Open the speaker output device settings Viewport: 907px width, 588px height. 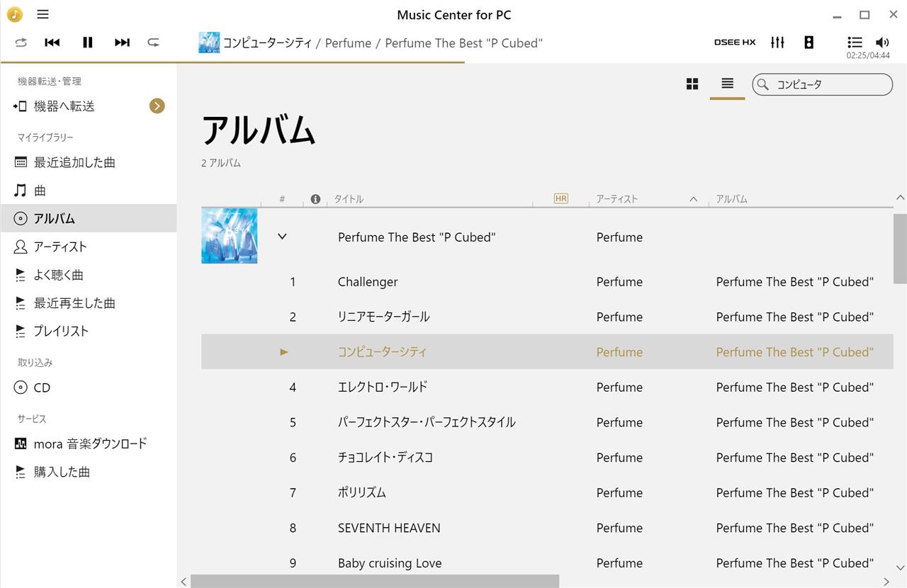(x=809, y=43)
